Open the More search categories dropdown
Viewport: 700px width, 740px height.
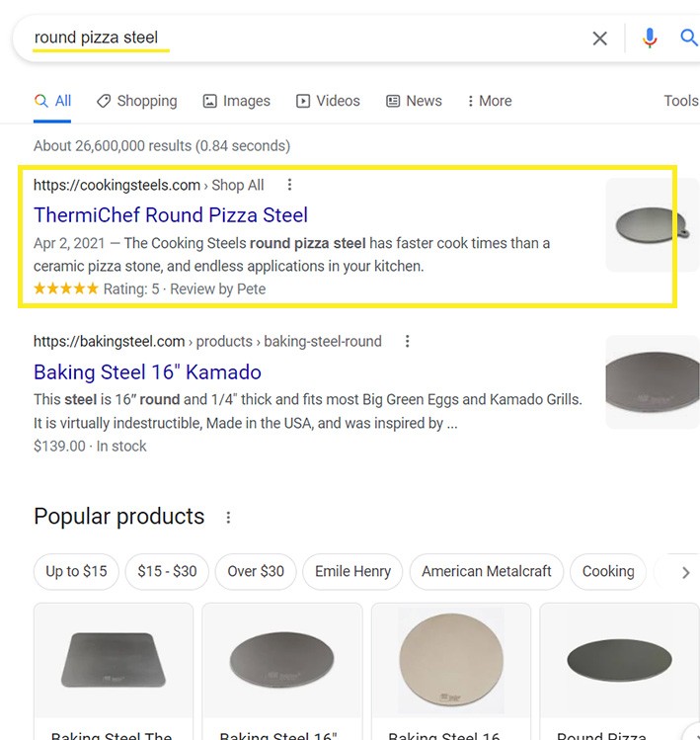click(x=489, y=101)
